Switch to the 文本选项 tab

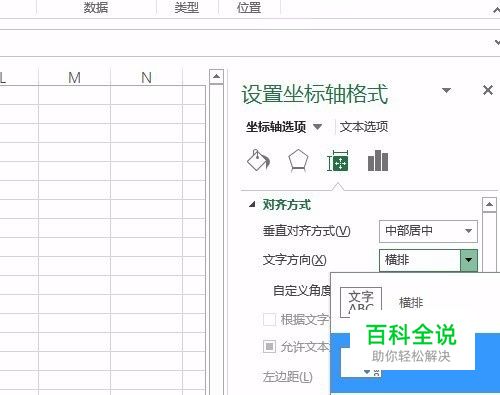[364, 127]
